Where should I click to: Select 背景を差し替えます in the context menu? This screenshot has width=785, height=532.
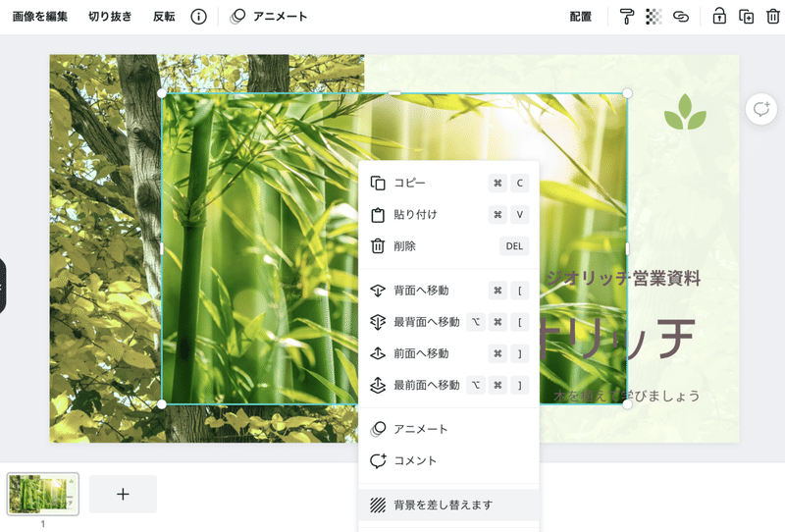(x=449, y=505)
